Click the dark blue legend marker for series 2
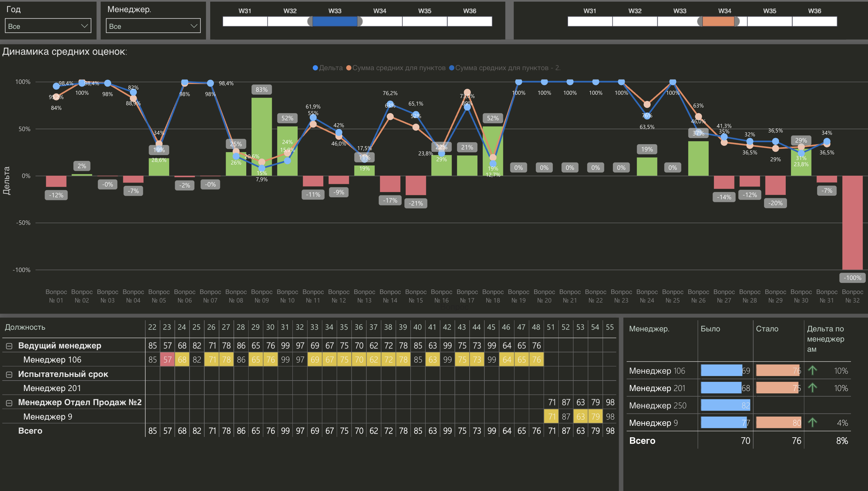The width and height of the screenshot is (868, 491). 452,68
